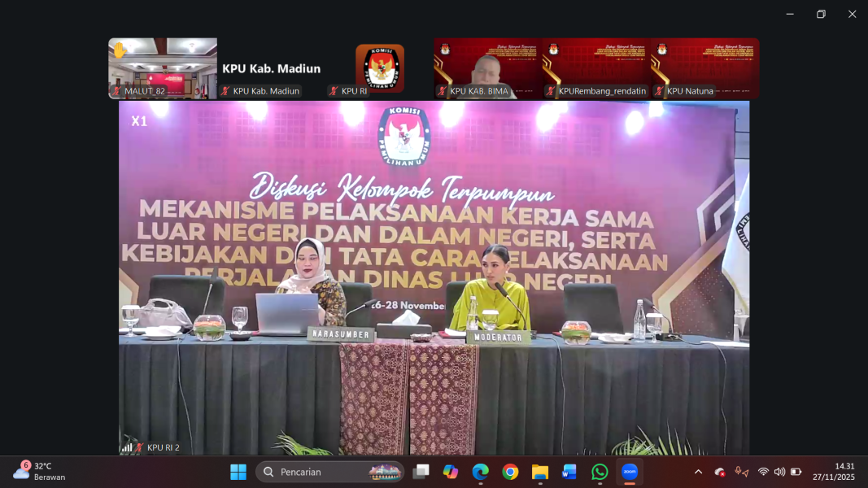
Task: Select the KPU KAB. BIMA video thumbnail
Action: tap(488, 68)
